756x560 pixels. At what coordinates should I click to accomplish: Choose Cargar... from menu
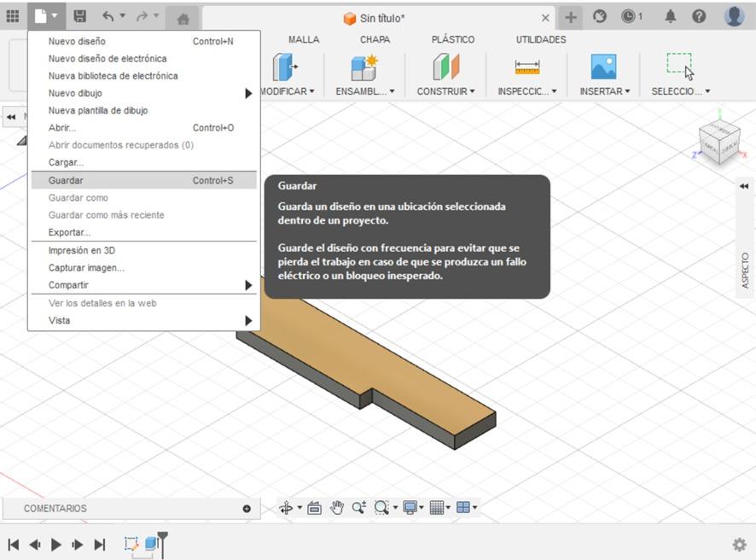[x=143, y=162]
